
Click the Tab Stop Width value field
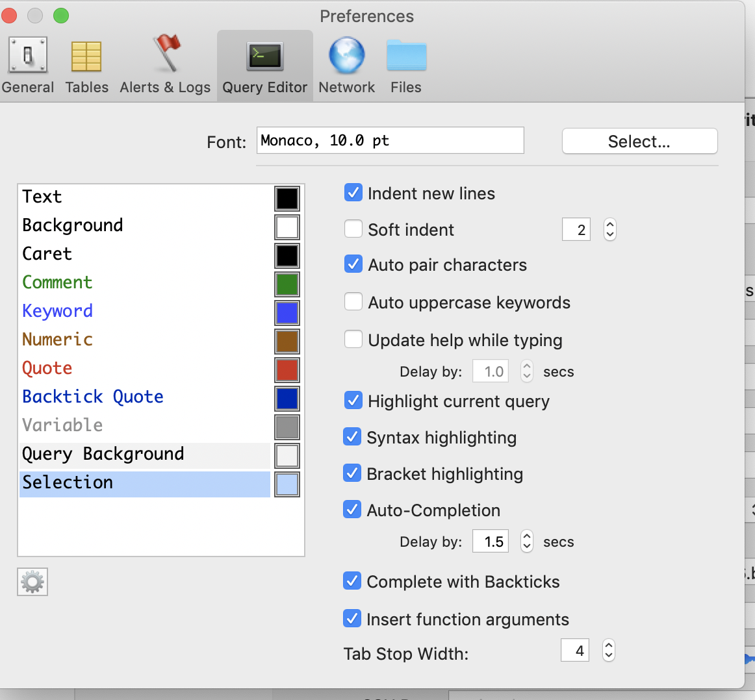click(576, 651)
